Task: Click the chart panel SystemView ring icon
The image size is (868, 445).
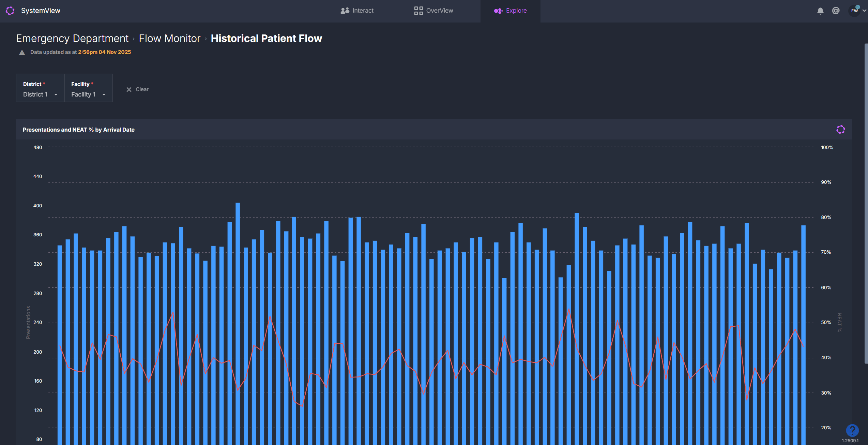Action: click(840, 130)
